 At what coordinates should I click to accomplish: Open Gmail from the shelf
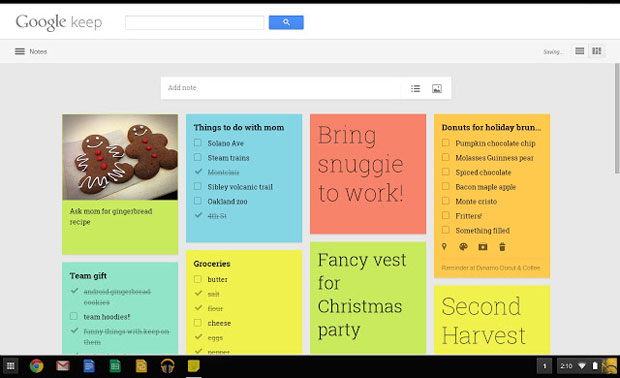62,366
